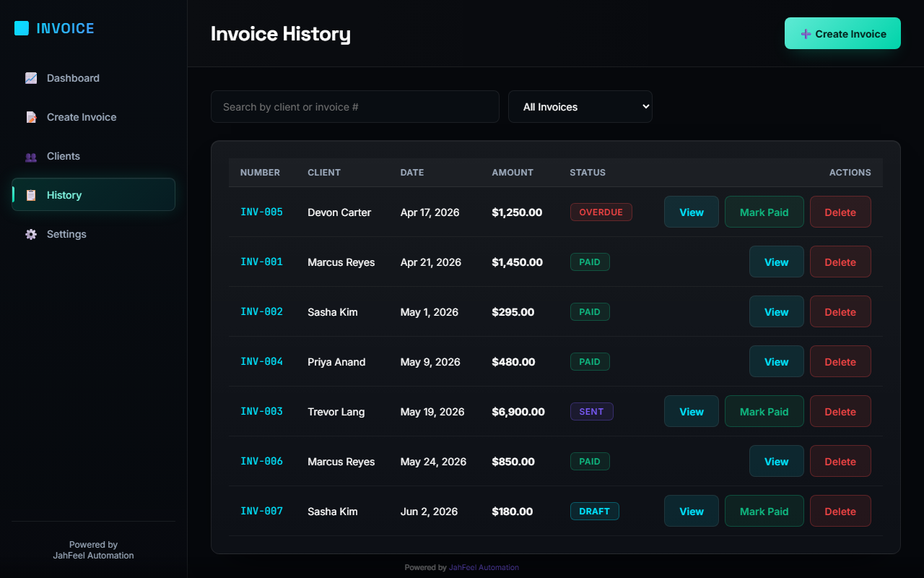
Task: View invoice INV-002
Action: (x=777, y=311)
